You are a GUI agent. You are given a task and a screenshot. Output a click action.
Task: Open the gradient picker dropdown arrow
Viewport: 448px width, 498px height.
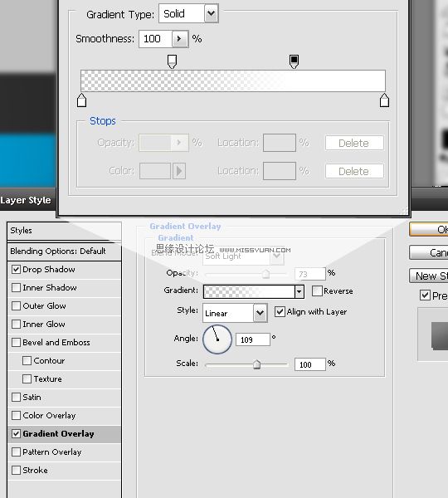(299, 291)
